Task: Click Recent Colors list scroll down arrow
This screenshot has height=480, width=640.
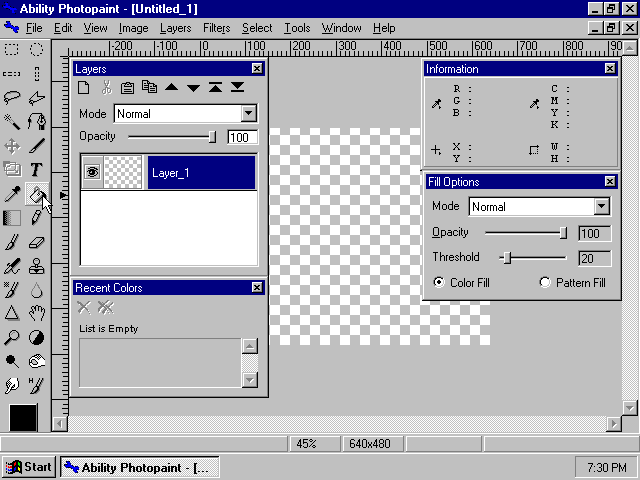Action: tap(250, 380)
